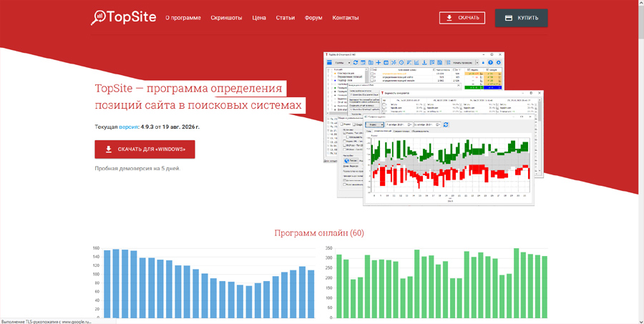The width and height of the screenshot is (644, 324).
Task: Click the dark «КУПИТЬ» button
Action: tap(521, 18)
